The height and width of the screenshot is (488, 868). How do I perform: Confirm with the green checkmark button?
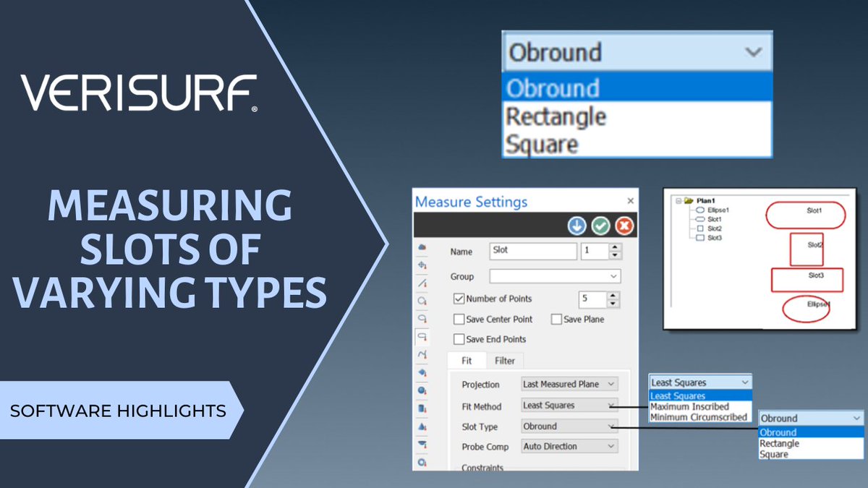[601, 225]
